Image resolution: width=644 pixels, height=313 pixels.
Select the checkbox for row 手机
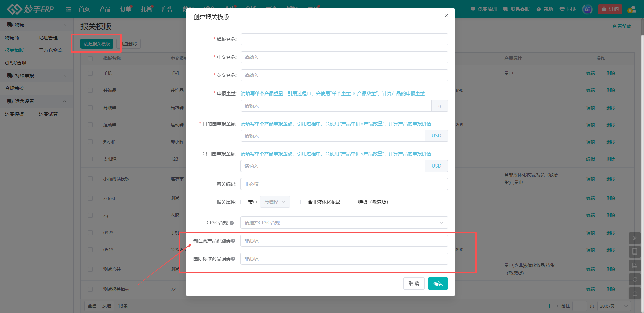point(90,73)
